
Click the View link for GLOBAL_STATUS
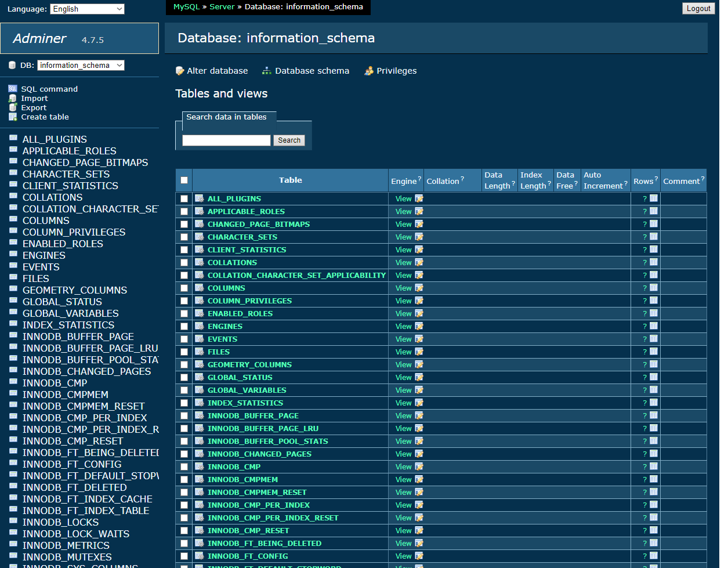click(403, 377)
